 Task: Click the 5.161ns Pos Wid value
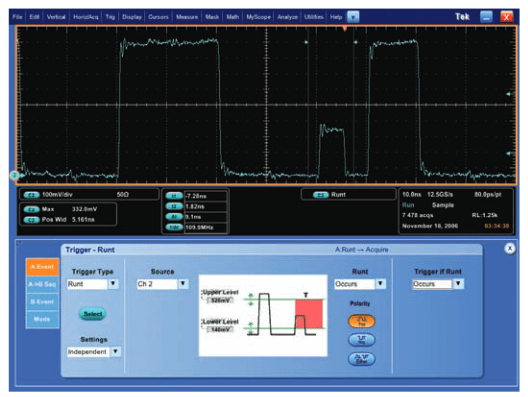click(83, 220)
